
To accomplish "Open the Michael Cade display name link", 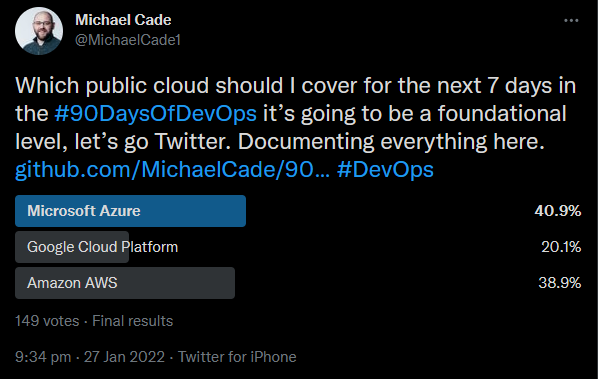I will (123, 20).
